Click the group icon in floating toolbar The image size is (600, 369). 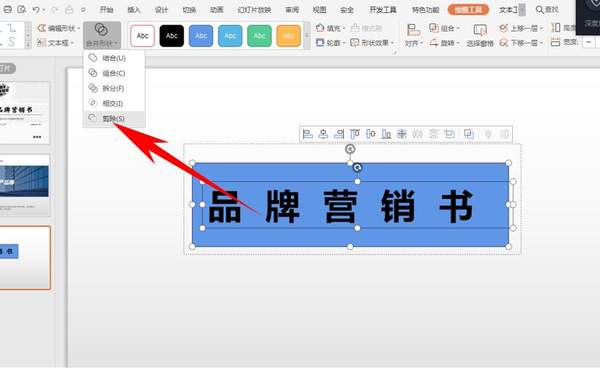(x=469, y=134)
